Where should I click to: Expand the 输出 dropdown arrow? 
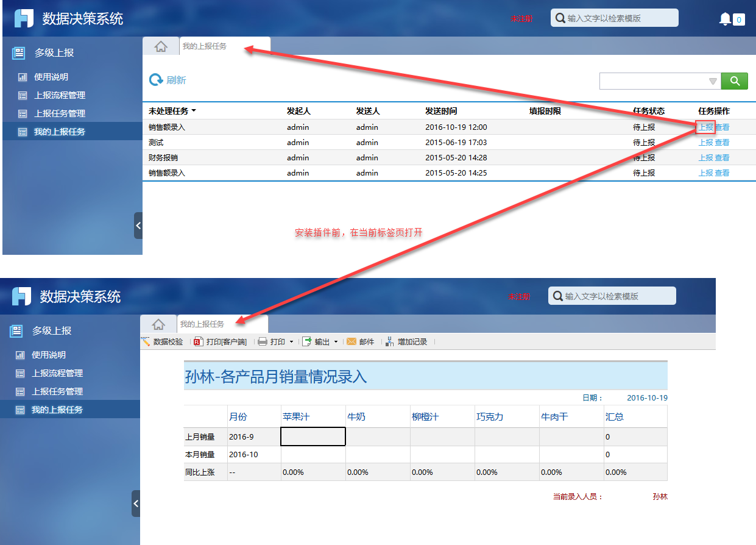tap(336, 342)
